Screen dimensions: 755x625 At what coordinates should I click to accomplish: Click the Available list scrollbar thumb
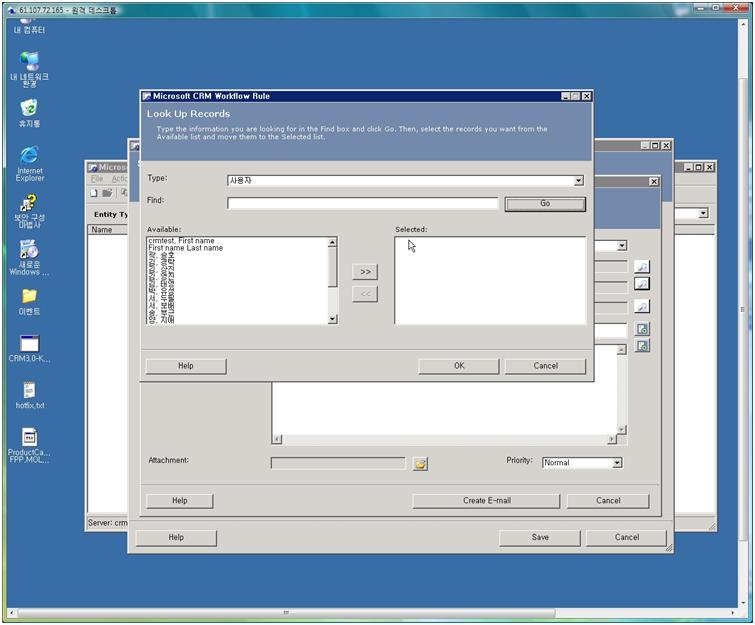tap(332, 267)
